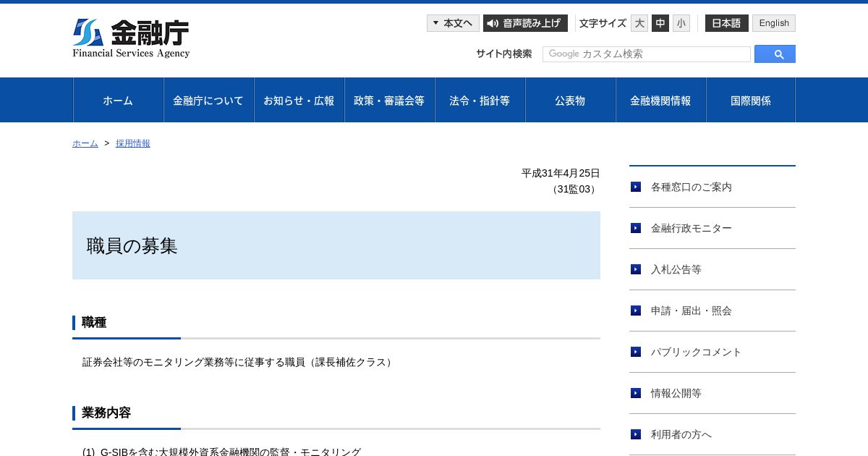The image size is (868, 456).
Task: Click arrow icon beside 各種窓口のご案内
Action: point(636,187)
